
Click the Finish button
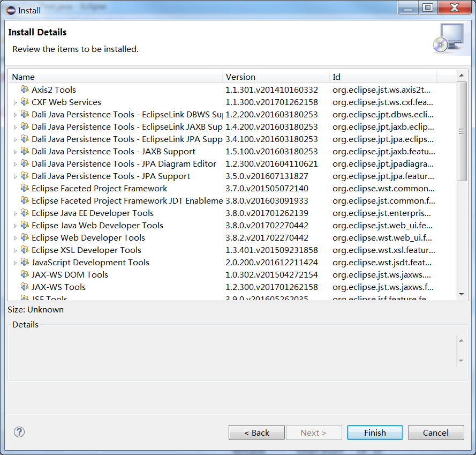pos(375,432)
